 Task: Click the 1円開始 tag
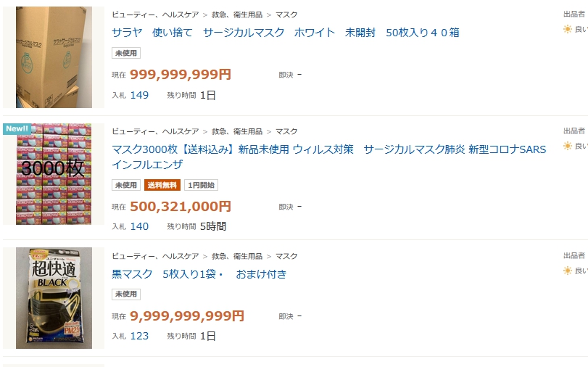tap(201, 185)
